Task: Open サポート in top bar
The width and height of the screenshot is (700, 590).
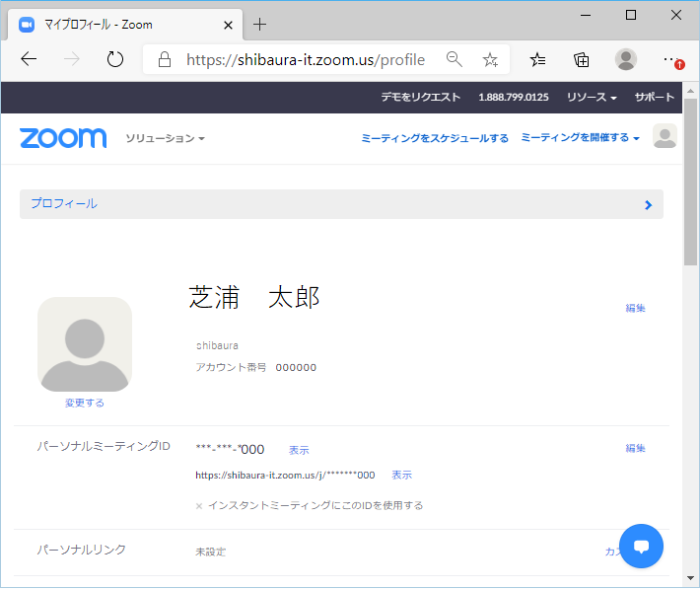Action: [x=655, y=98]
